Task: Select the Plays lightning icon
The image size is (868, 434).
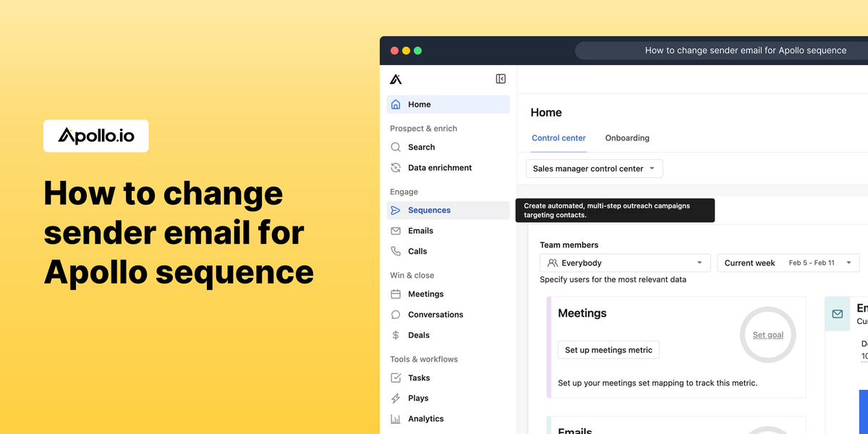Action: (396, 398)
